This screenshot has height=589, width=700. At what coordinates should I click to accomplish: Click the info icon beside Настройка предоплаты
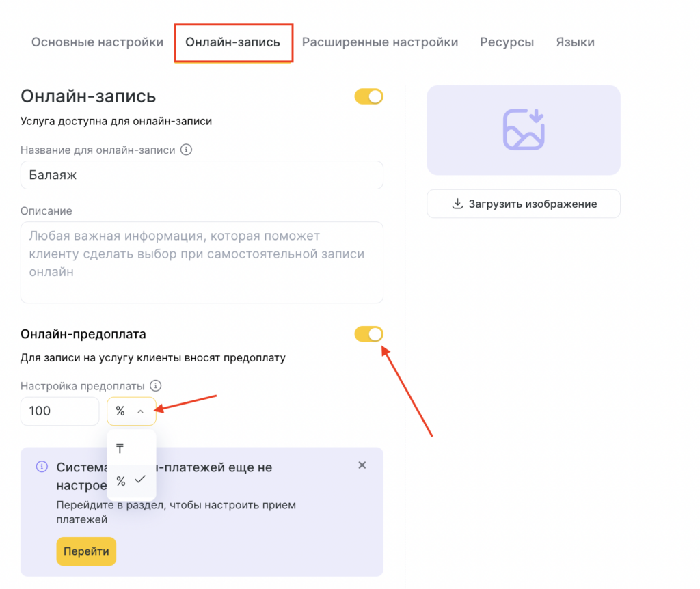click(x=156, y=385)
